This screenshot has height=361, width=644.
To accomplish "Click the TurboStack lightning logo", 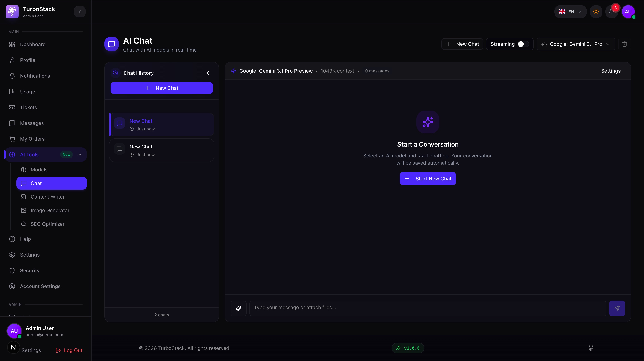I will pyautogui.click(x=12, y=11).
